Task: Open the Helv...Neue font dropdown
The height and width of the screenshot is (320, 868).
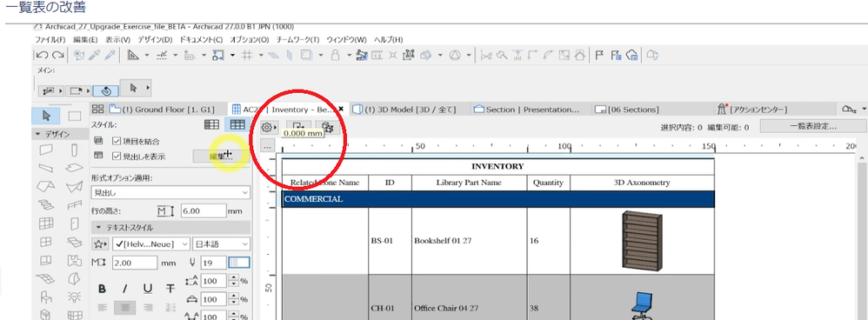Action: coord(151,243)
